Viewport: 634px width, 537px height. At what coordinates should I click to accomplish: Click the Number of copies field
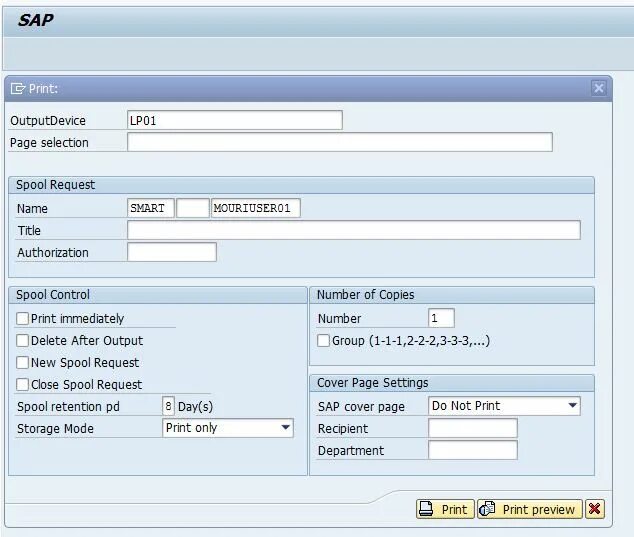point(441,318)
